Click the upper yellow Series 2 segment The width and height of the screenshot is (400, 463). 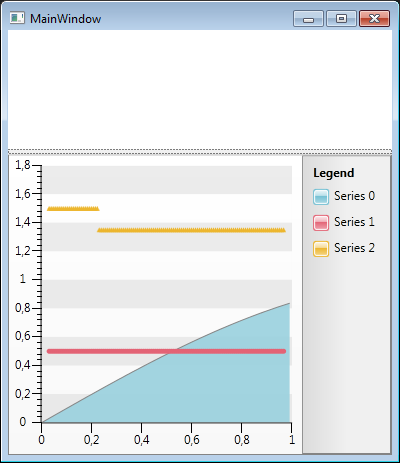click(73, 209)
